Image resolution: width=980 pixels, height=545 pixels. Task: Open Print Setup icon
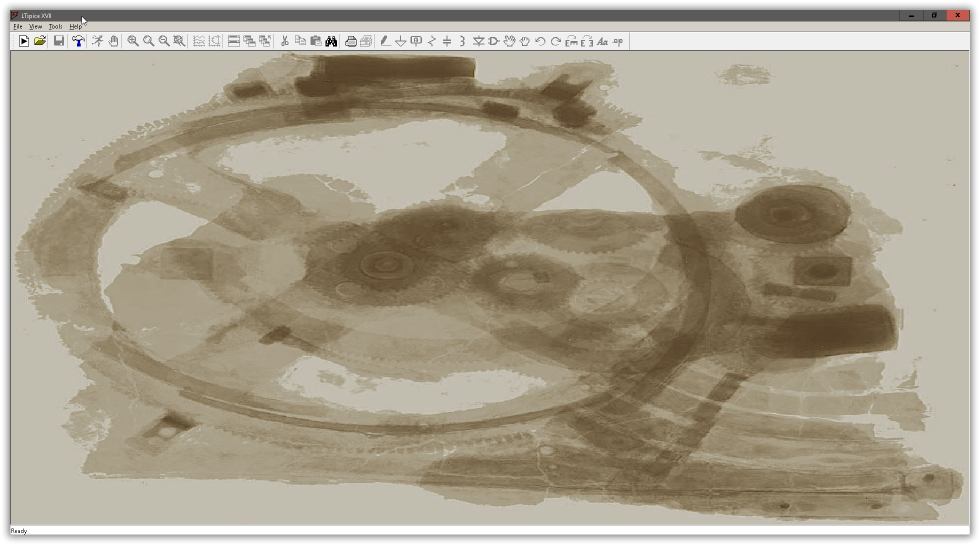[x=366, y=41]
